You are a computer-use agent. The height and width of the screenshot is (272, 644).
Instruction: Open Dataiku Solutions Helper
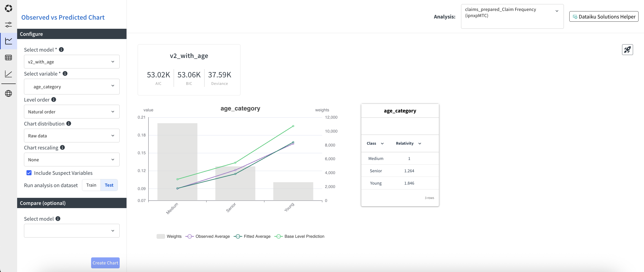(604, 16)
